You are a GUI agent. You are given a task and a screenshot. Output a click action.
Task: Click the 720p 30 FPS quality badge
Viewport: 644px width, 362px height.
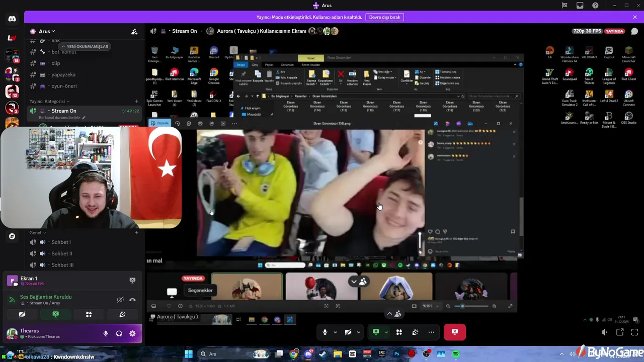[x=587, y=31]
